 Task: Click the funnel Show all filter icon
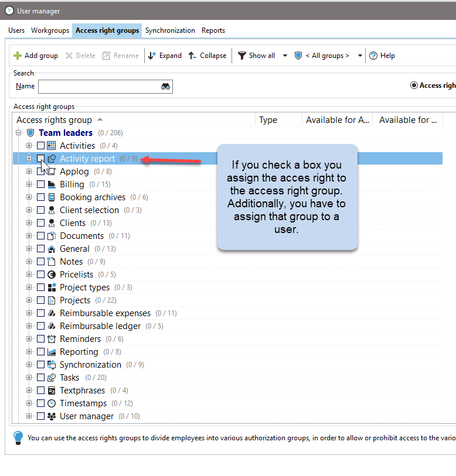pyautogui.click(x=241, y=56)
